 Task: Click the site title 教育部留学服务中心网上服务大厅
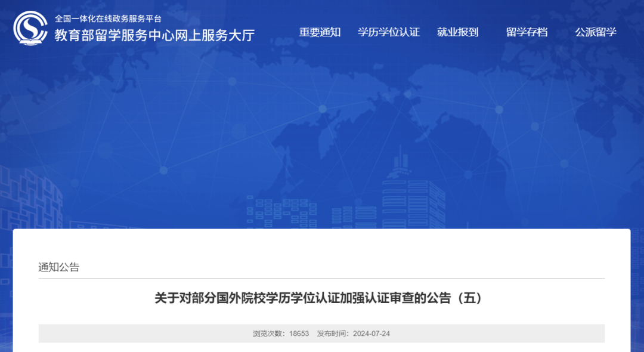[153, 36]
